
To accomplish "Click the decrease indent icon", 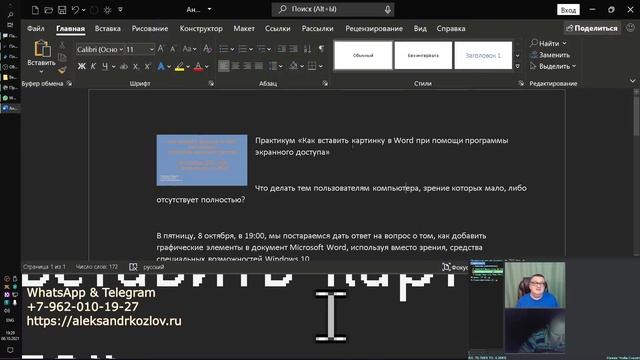I will (x=281, y=49).
